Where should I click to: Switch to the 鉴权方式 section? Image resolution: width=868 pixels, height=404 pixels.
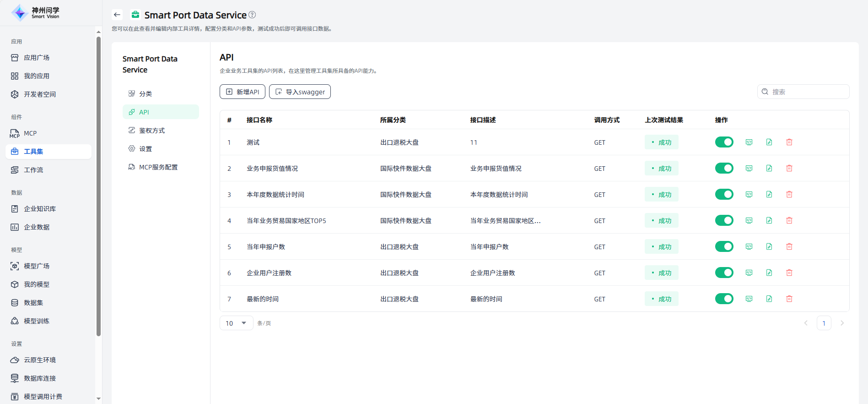(x=152, y=131)
